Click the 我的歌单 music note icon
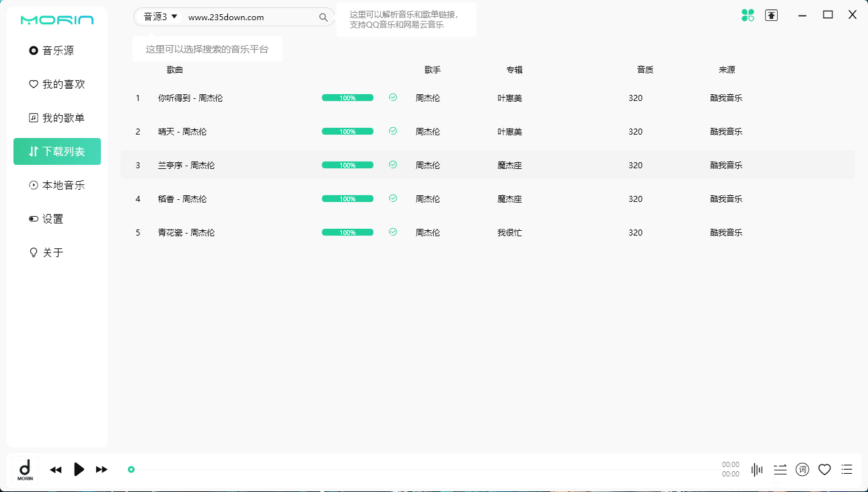The height and width of the screenshot is (492, 868). [34, 118]
